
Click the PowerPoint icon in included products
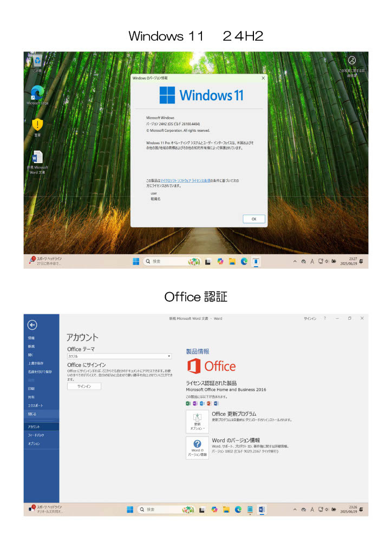pos(209,403)
